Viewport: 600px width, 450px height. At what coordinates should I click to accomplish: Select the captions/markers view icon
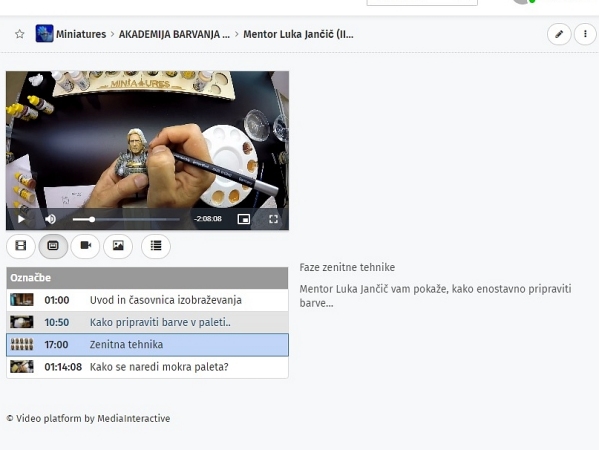point(53,245)
